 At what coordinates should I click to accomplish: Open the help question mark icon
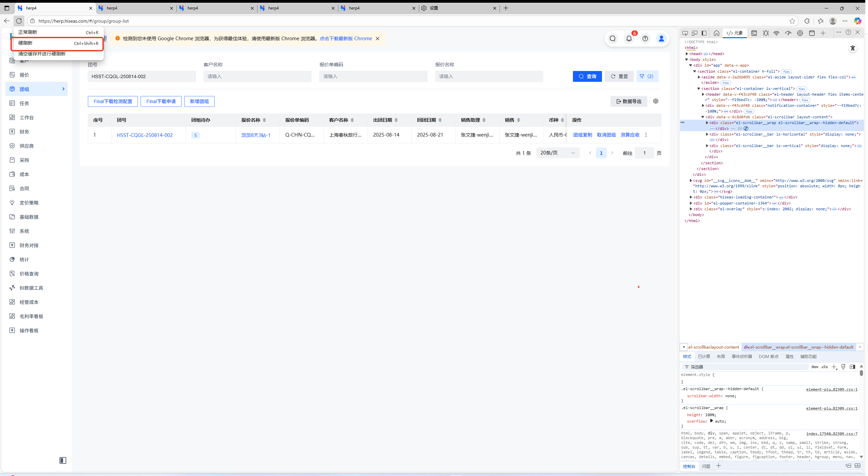645,39
